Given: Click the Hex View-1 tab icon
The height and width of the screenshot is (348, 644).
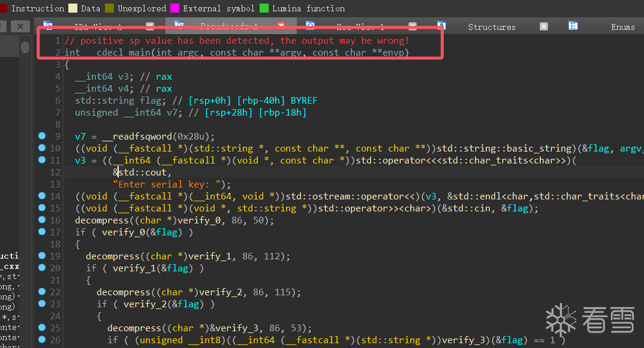Looking at the screenshot, I should [311, 26].
